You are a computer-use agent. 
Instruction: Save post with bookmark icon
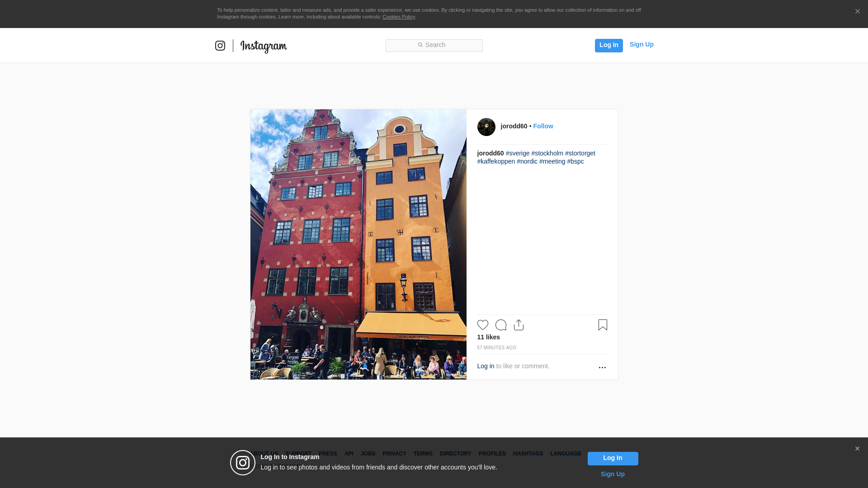603,325
